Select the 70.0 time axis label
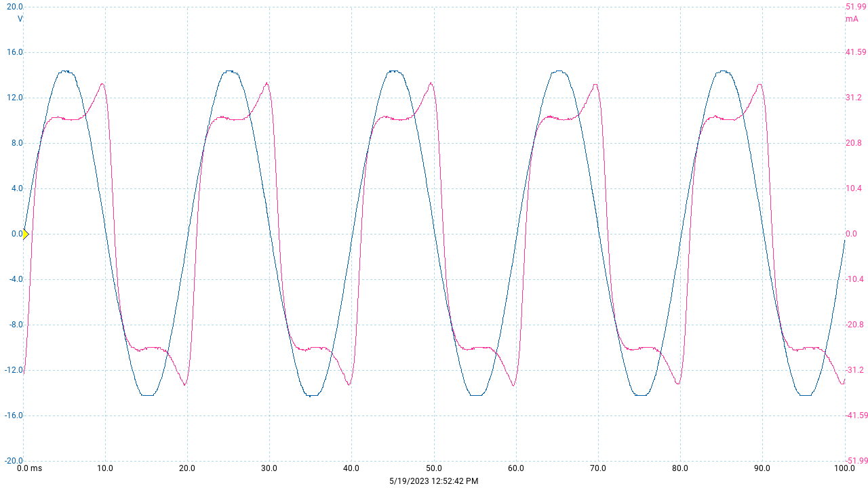The height and width of the screenshot is (488, 868). pyautogui.click(x=598, y=468)
